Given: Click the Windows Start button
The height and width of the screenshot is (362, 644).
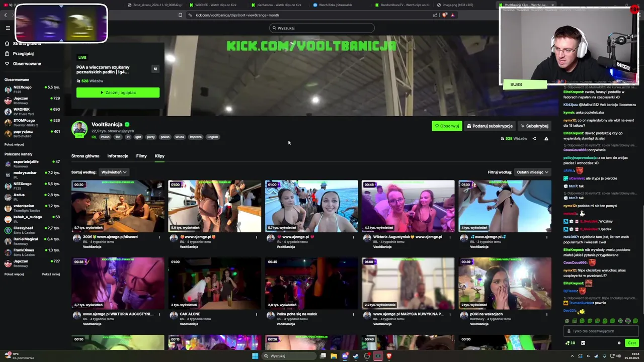Looking at the screenshot, I should tap(255, 356).
